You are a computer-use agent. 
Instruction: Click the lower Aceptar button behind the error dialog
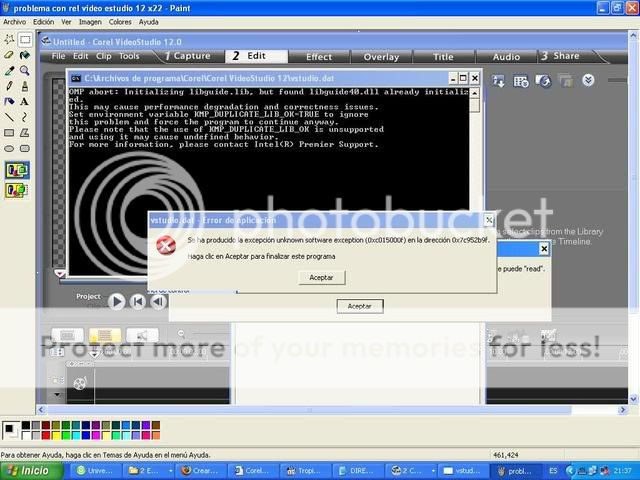(x=360, y=306)
